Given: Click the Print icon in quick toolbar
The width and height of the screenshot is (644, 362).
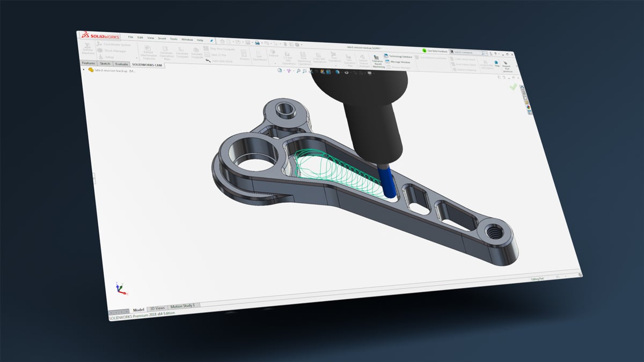Looking at the screenshot, I should [258, 42].
